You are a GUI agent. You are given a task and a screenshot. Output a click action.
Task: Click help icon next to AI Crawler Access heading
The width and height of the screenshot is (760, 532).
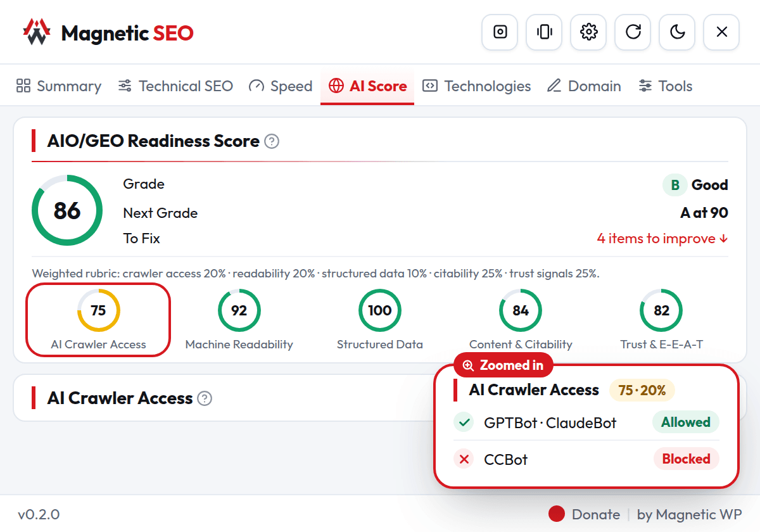pyautogui.click(x=205, y=398)
